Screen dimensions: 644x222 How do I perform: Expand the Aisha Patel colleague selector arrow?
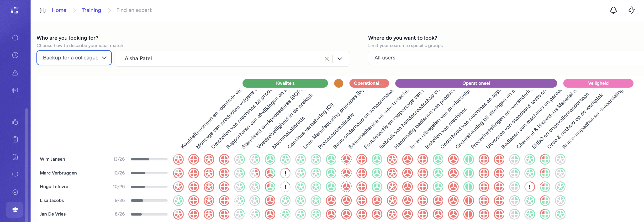(x=339, y=59)
